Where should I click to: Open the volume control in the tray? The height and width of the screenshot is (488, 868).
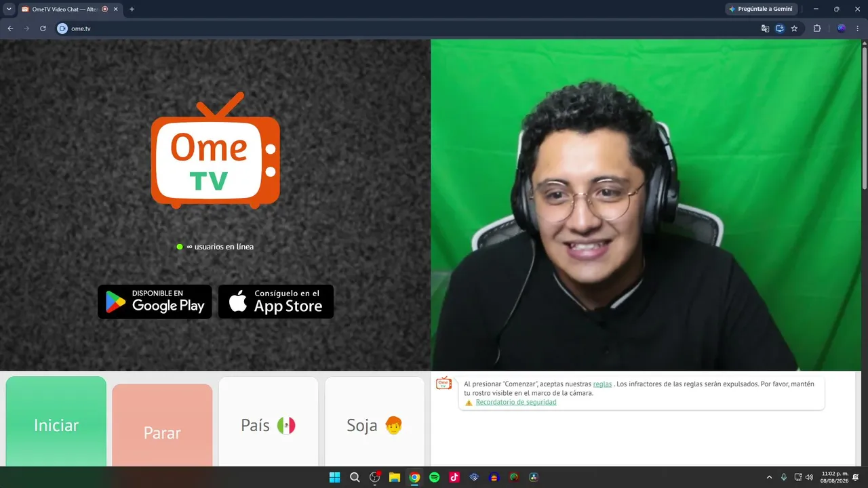pos(809,477)
